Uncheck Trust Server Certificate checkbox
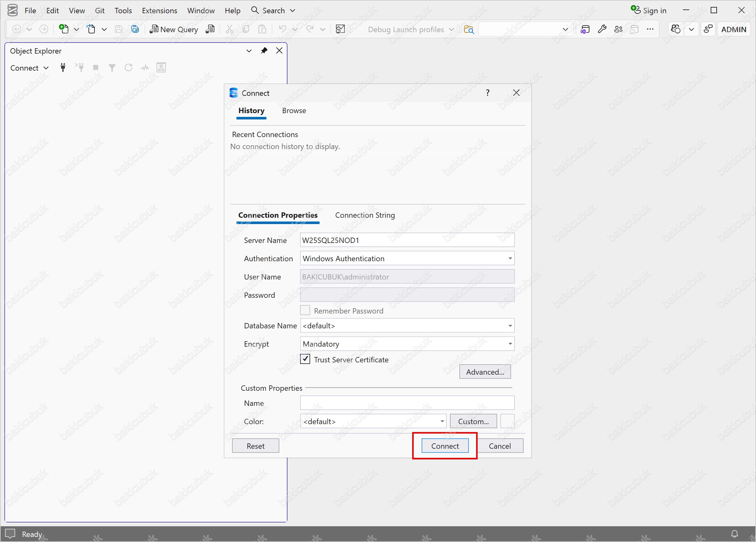 pyautogui.click(x=305, y=359)
